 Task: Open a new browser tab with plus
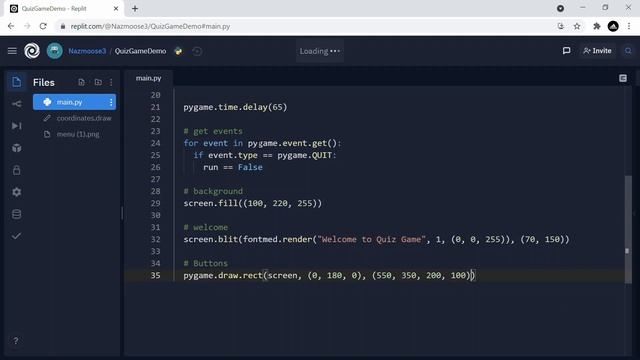pyautogui.click(x=135, y=9)
